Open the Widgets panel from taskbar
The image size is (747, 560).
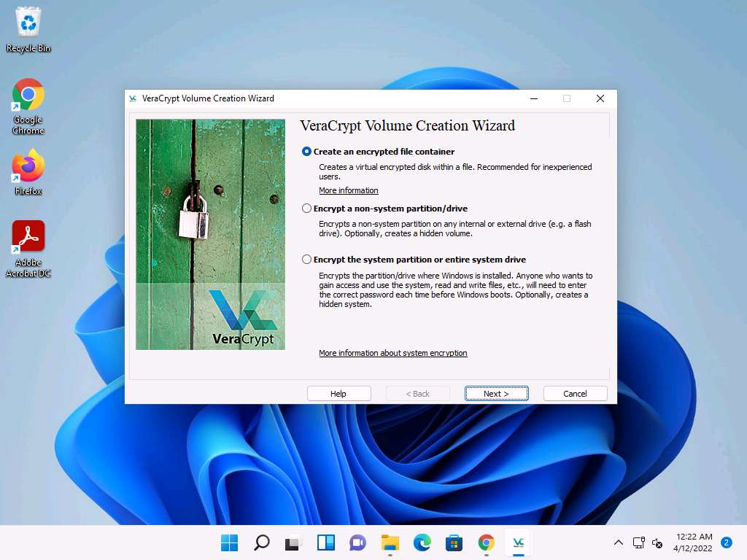[x=326, y=542]
